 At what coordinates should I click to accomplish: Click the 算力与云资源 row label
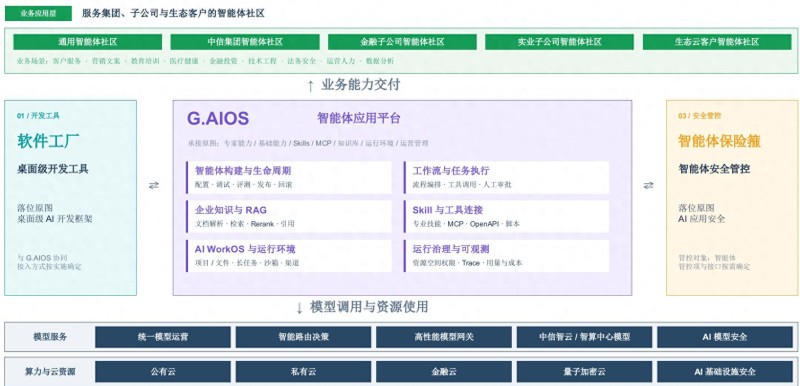tap(50, 372)
